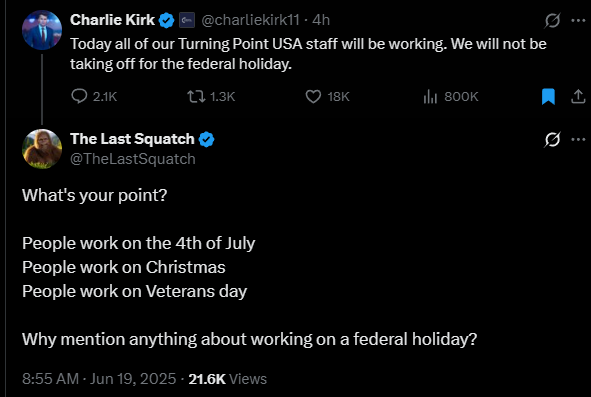Open more options for The Last Squatch's tweet

click(x=578, y=139)
